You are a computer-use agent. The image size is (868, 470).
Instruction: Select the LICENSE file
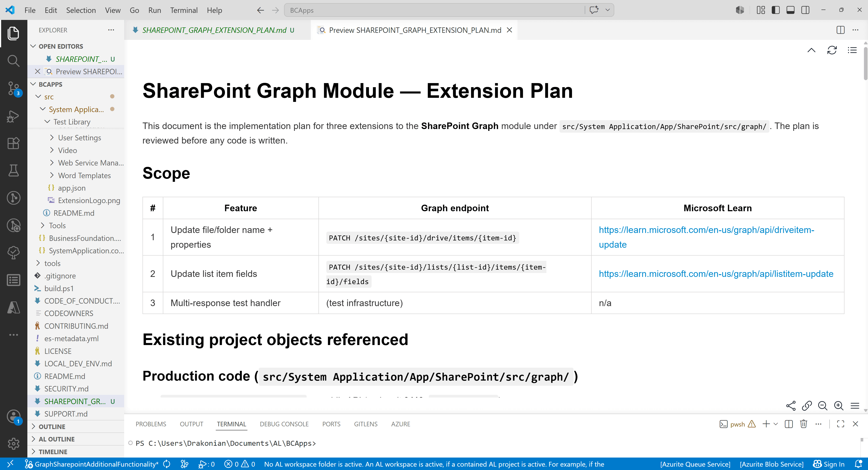pos(58,351)
